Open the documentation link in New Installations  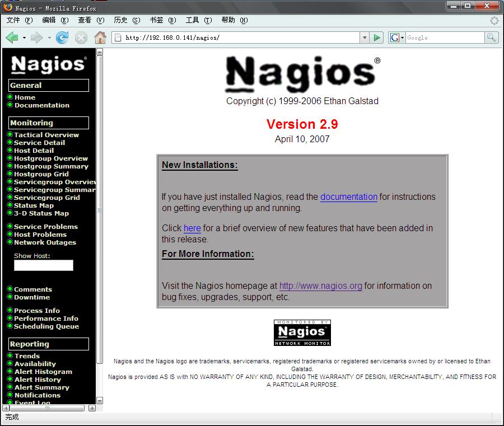[x=349, y=196]
